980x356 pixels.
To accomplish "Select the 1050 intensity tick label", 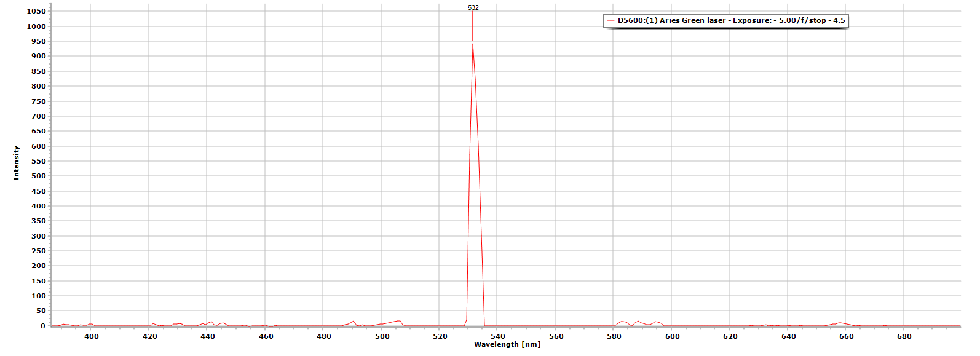I will (x=37, y=11).
